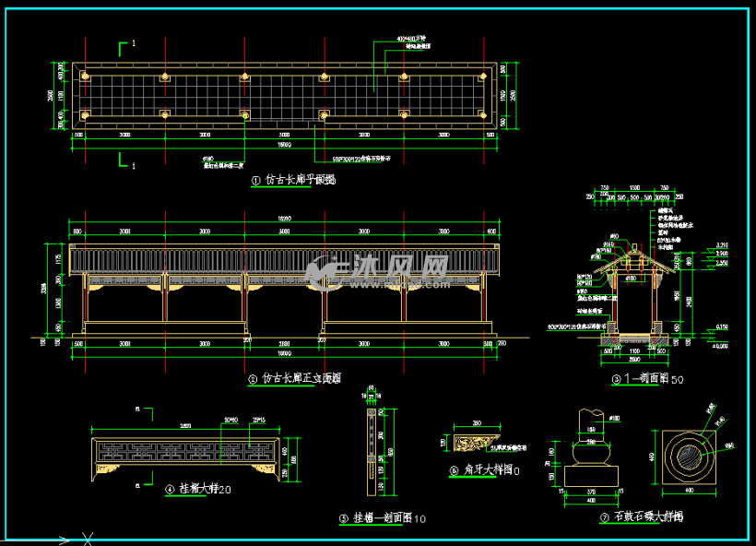Click circled number 1 beside 仿古长廊平面图

(x=255, y=182)
